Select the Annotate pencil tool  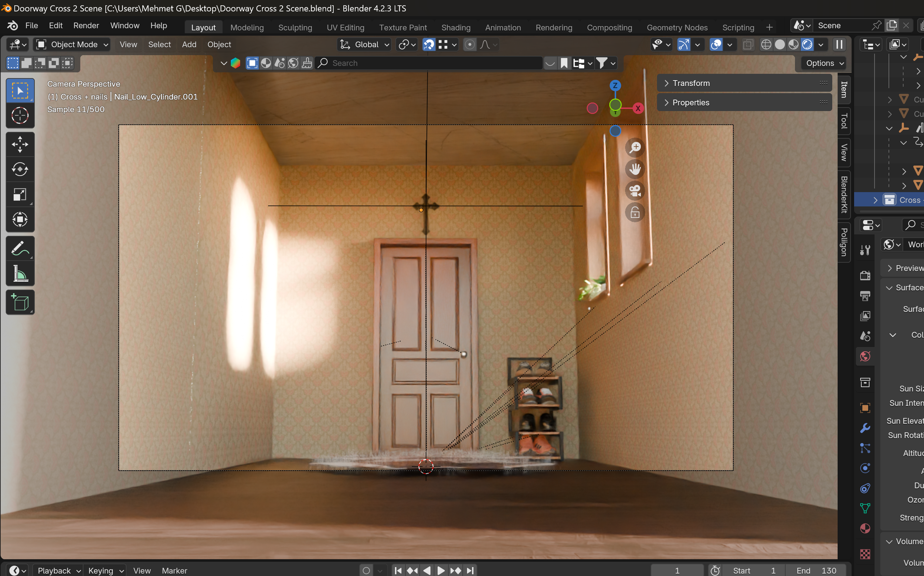click(x=20, y=249)
